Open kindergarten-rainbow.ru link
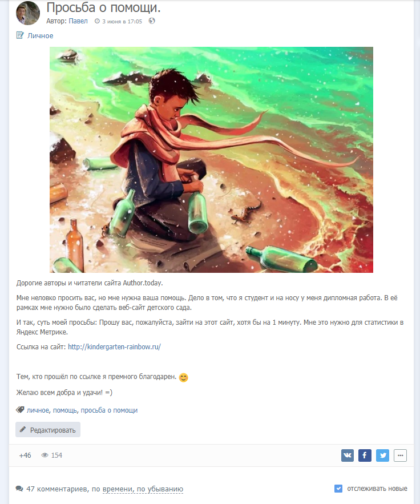420x504 pixels. pos(114,347)
